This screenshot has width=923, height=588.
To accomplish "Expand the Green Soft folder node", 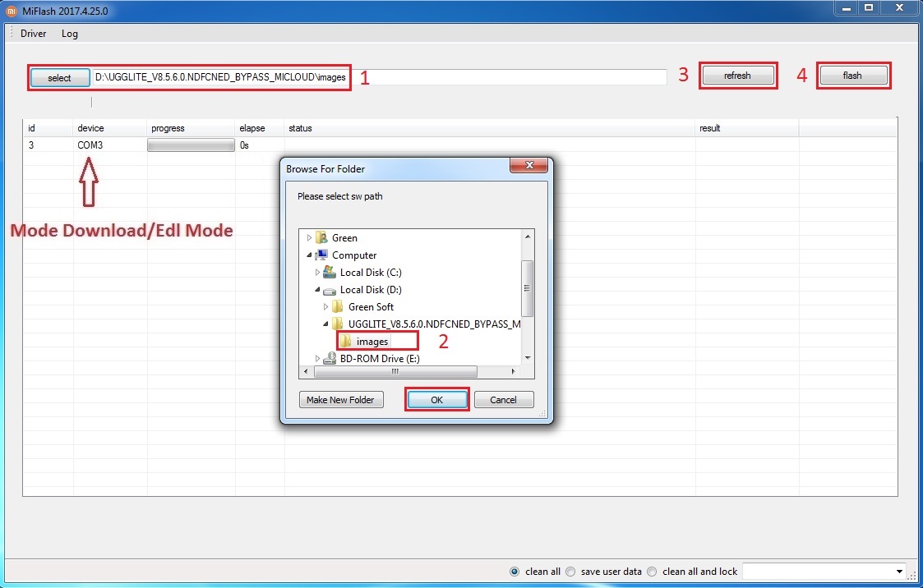I will pos(325,307).
